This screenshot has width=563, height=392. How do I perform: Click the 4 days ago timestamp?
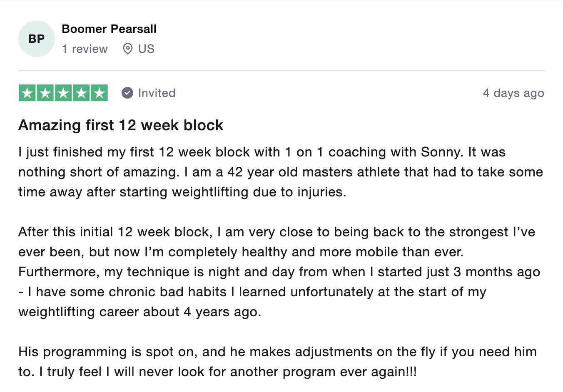pos(513,93)
